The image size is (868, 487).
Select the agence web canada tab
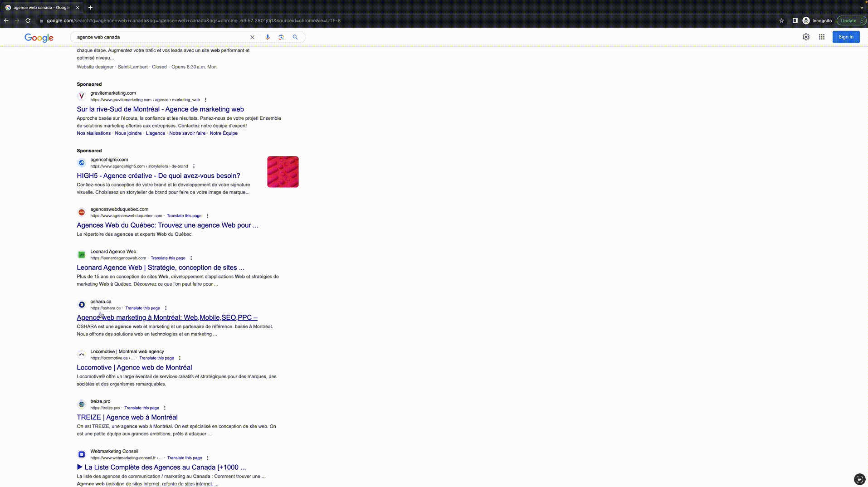click(x=41, y=7)
